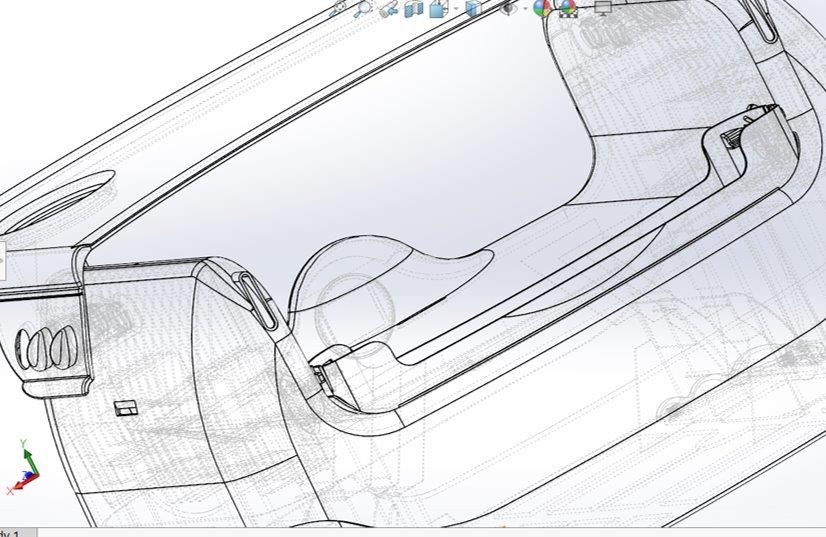826x537 pixels.
Task: Click the Zoom to Fit icon
Action: [338, 8]
